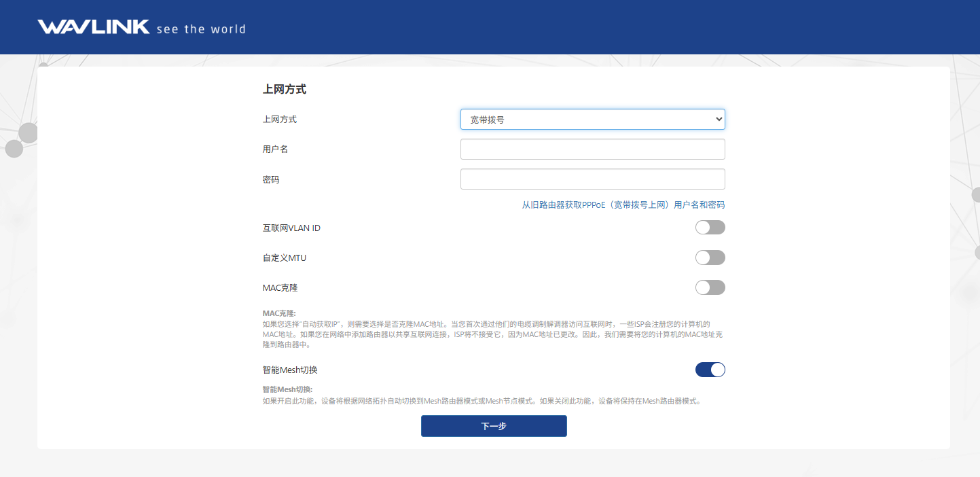Click the 互联网VLAN ID label text
Image resolution: width=980 pixels, height=477 pixels.
coord(291,228)
